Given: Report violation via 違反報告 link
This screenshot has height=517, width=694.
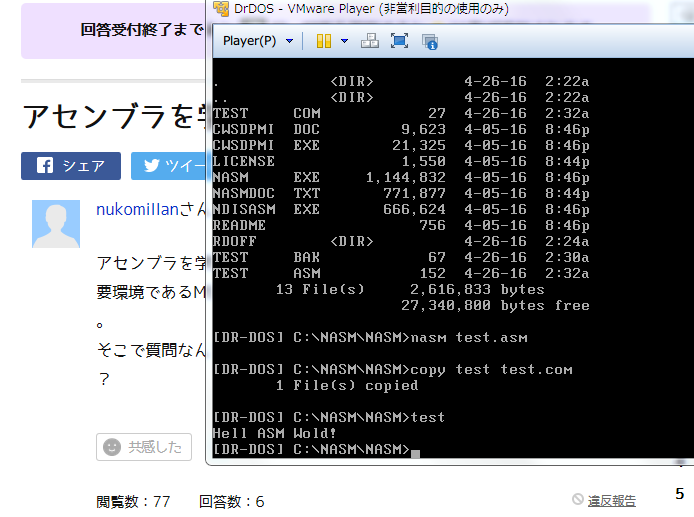Looking at the screenshot, I should click(612, 501).
